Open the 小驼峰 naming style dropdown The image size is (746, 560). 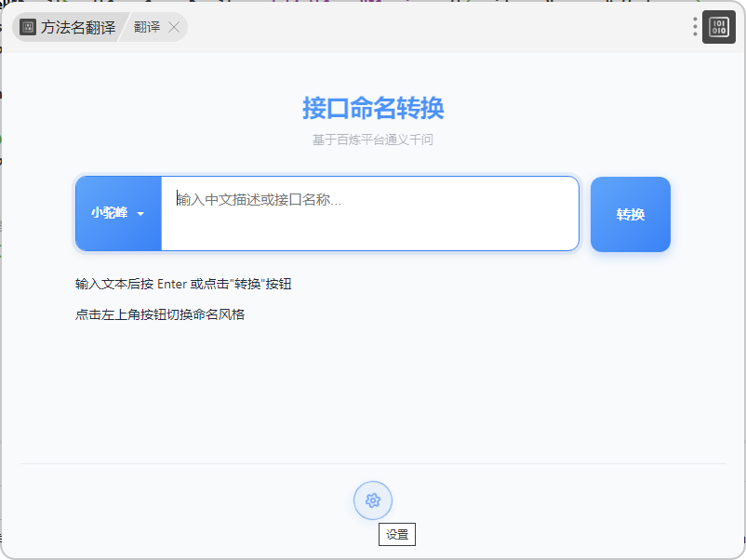tap(117, 213)
